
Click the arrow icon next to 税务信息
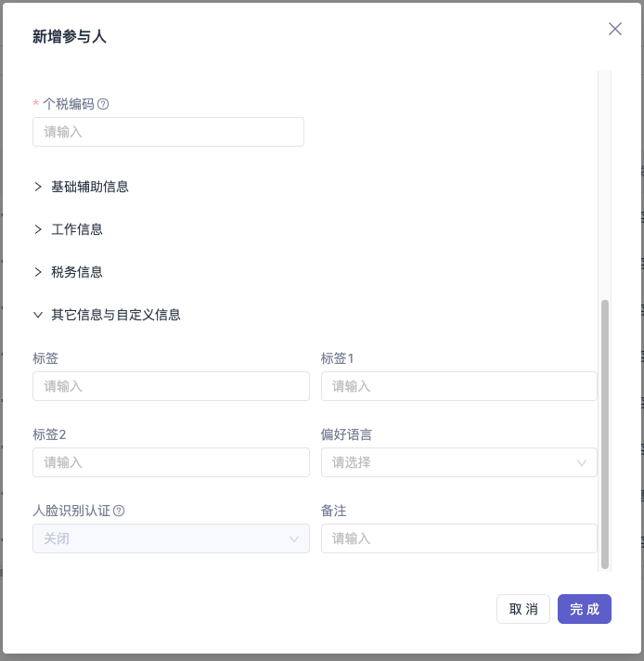point(38,272)
